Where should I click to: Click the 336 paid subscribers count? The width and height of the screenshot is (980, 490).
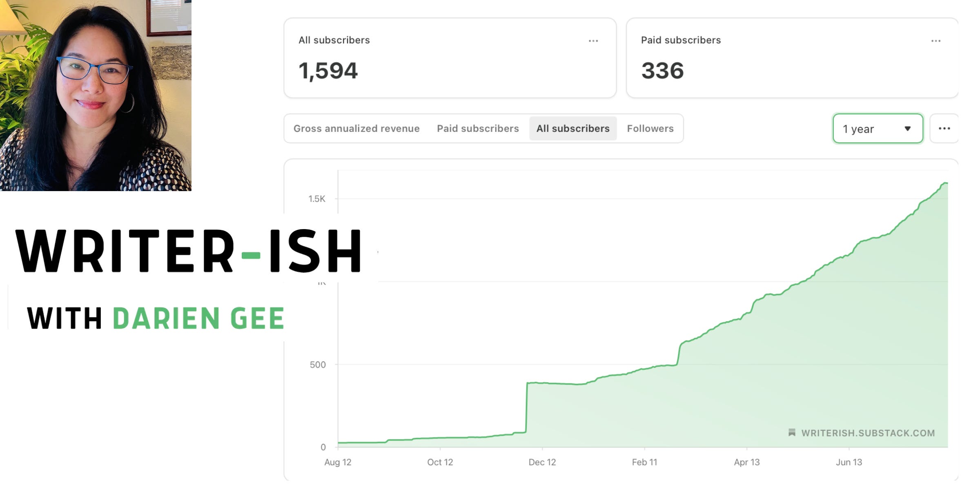tap(662, 71)
